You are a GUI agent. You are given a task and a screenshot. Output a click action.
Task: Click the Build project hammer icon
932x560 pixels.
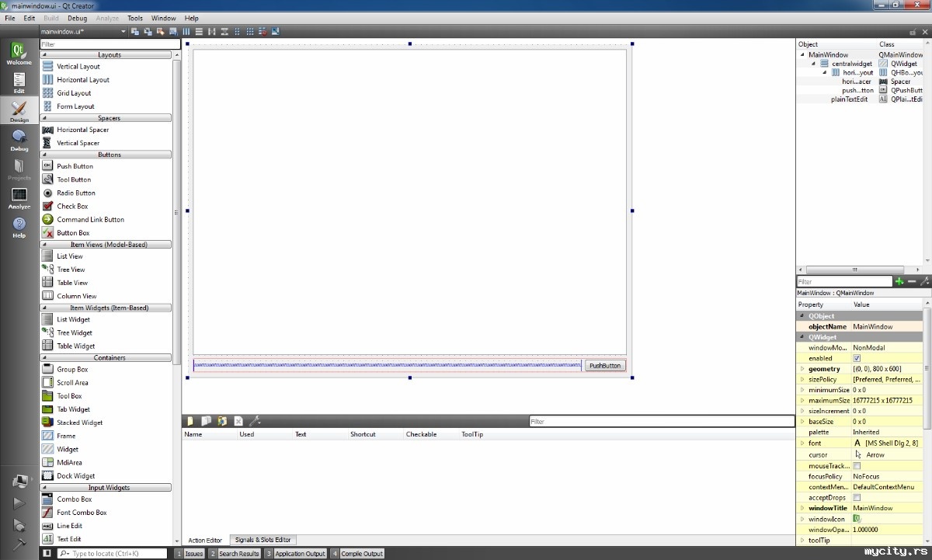coord(19,544)
